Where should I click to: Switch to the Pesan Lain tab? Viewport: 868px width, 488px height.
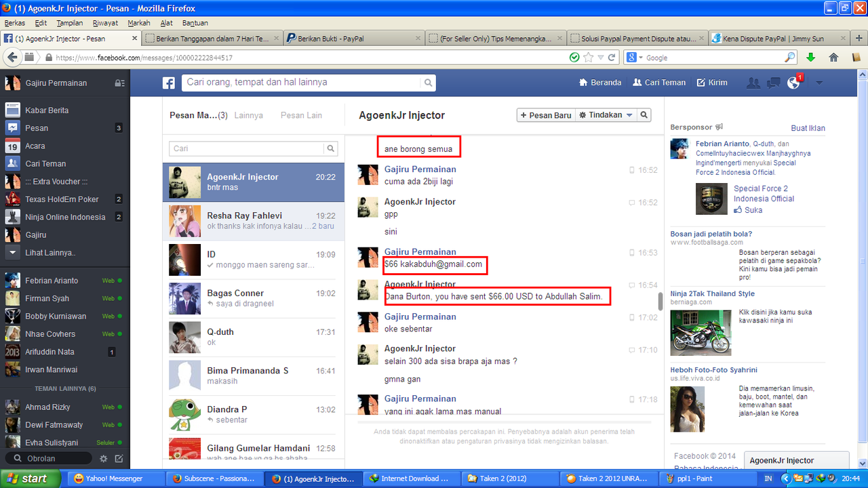(301, 115)
